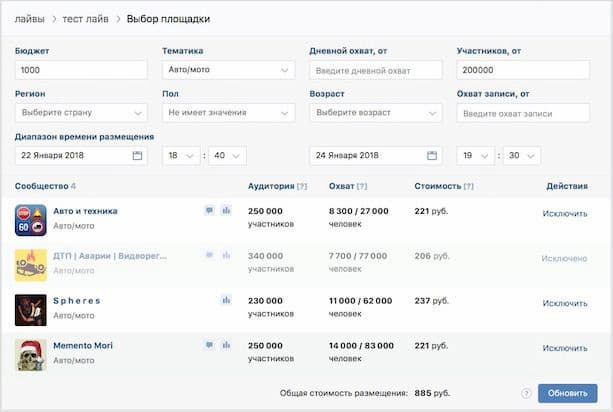Image resolution: width=613 pixels, height=412 pixels.
Task: Open statistics icon for ДТП Аварии row
Action: click(x=226, y=255)
